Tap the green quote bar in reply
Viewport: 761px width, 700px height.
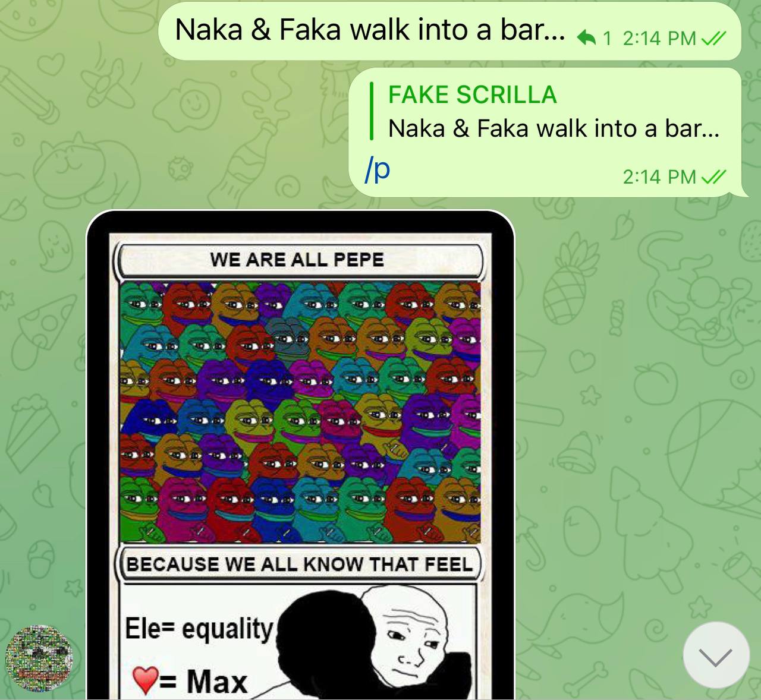[372, 111]
